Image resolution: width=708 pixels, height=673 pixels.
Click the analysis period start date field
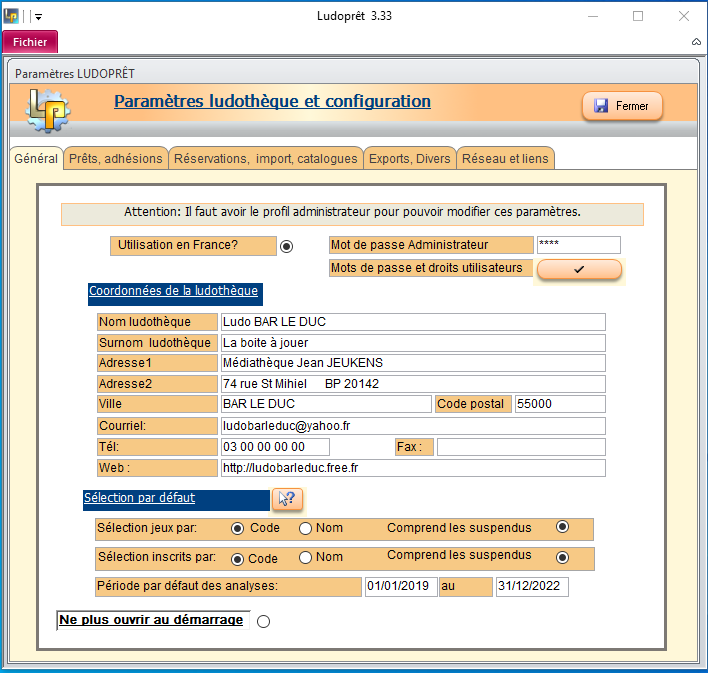click(401, 587)
